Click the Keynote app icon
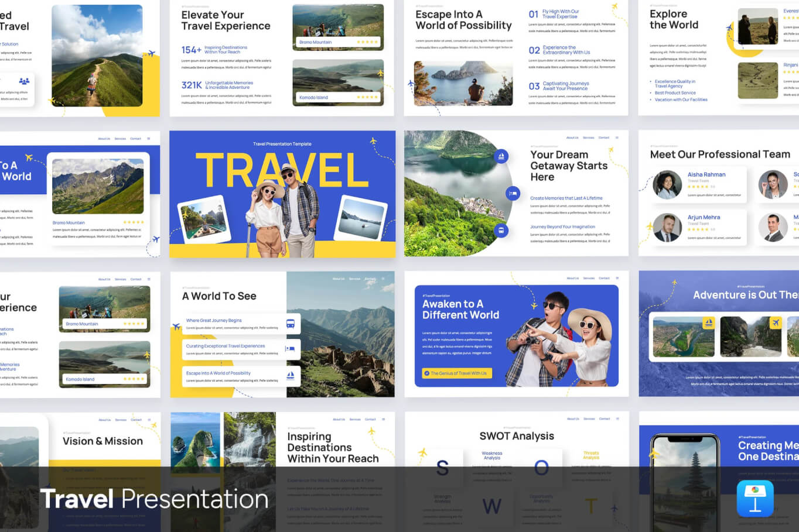The height and width of the screenshot is (532, 799). [755, 499]
